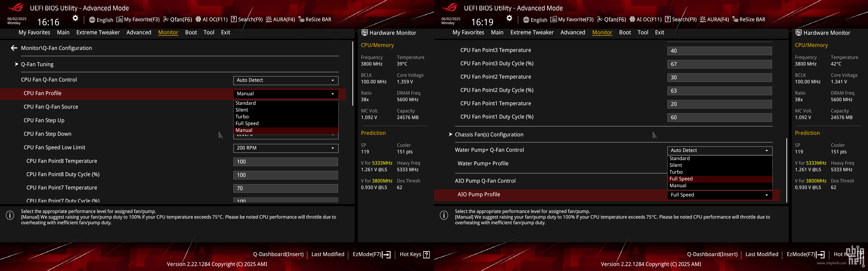This screenshot has height=271, width=868.
Task: Switch to Main tab in right window
Action: click(x=497, y=32)
